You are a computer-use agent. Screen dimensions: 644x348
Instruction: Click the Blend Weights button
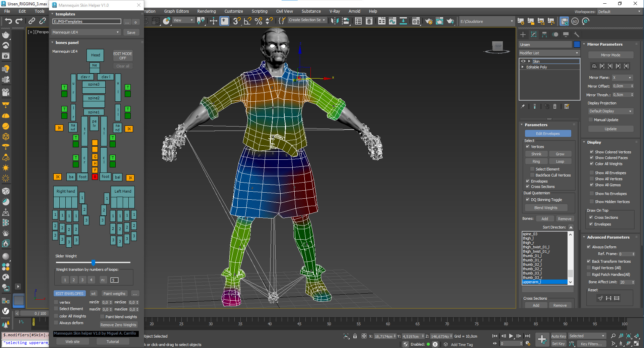[545, 208]
